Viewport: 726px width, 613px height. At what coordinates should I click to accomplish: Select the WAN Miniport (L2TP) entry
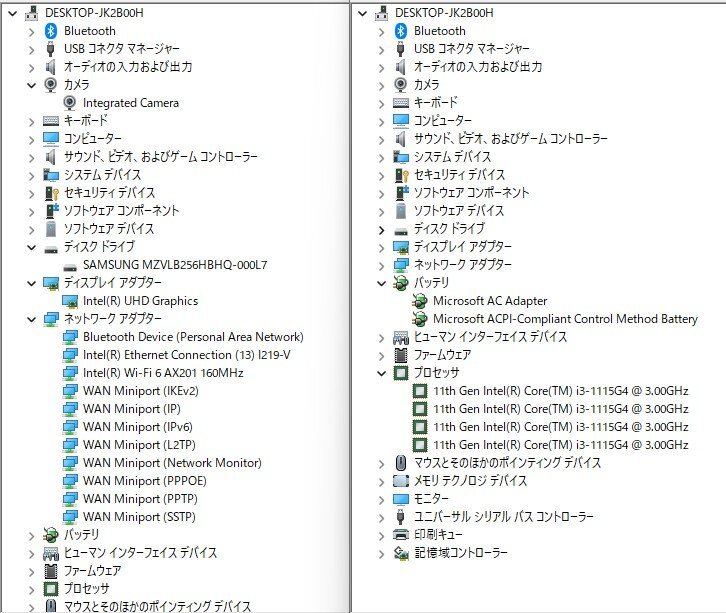[139, 445]
